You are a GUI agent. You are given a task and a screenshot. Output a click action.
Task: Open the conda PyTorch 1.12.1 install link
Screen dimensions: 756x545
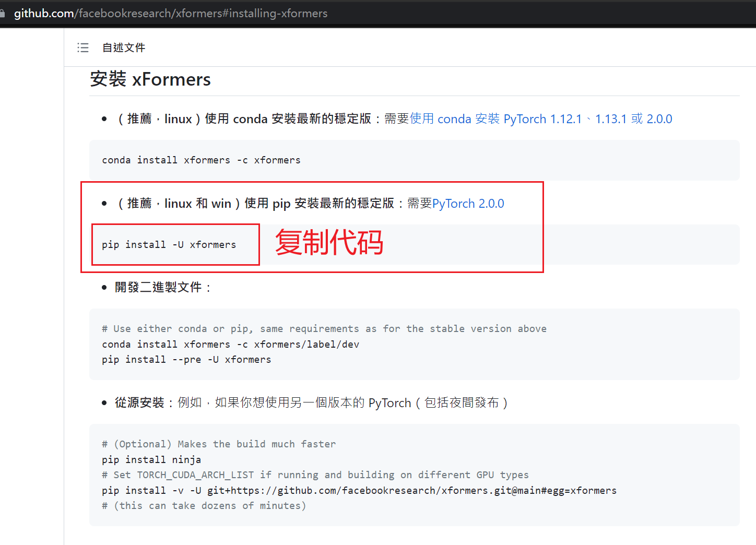coord(541,119)
